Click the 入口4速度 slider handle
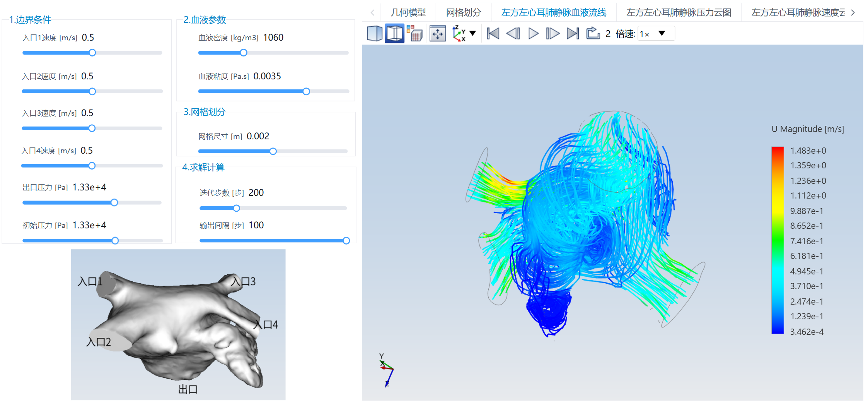The image size is (868, 406). click(92, 166)
